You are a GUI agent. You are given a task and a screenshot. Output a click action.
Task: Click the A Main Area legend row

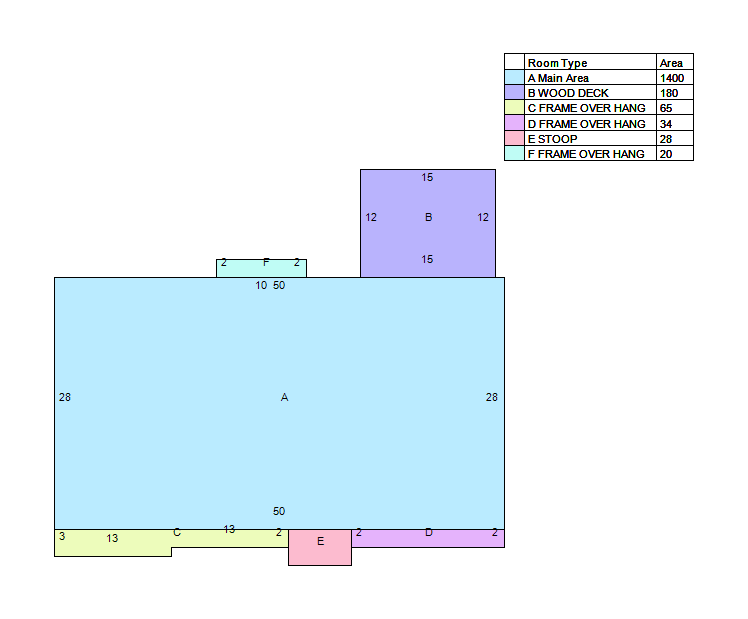click(x=599, y=77)
